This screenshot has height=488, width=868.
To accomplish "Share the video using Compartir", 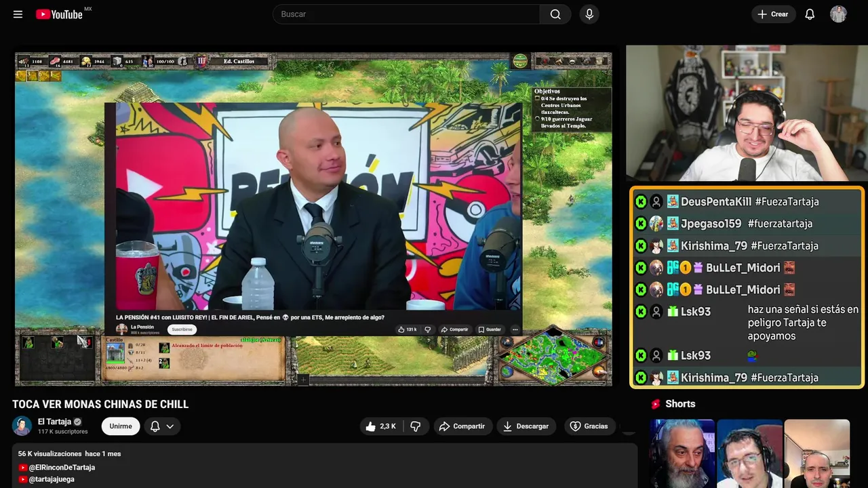I will click(x=462, y=426).
